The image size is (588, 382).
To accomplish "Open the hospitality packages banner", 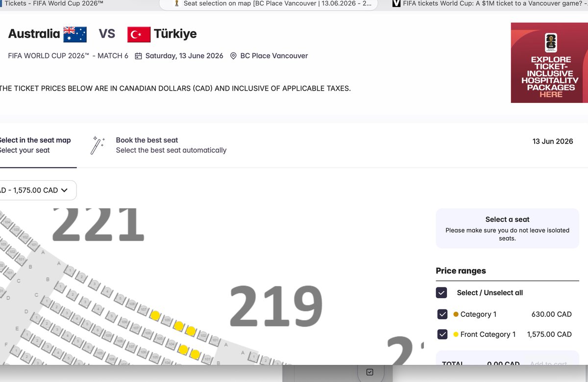I will click(549, 63).
